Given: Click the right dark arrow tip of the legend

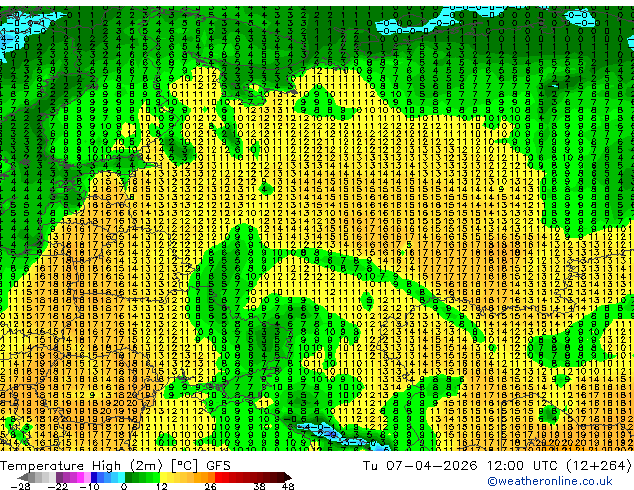Looking at the screenshot, I should point(288,477).
